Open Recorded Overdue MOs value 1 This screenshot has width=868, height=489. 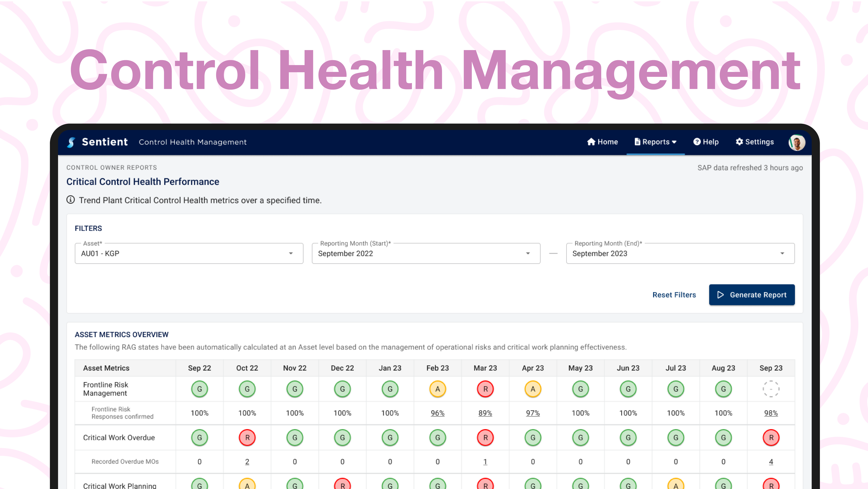point(485,462)
